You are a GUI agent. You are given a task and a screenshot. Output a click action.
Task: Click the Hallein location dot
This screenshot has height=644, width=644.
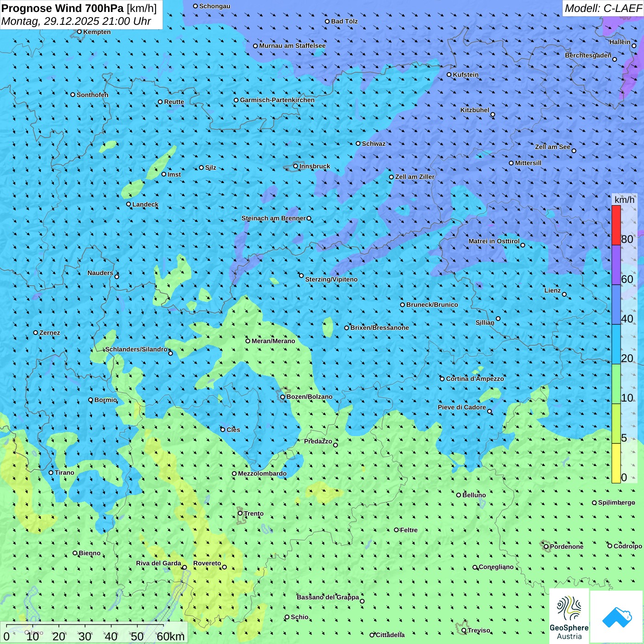[x=634, y=46]
